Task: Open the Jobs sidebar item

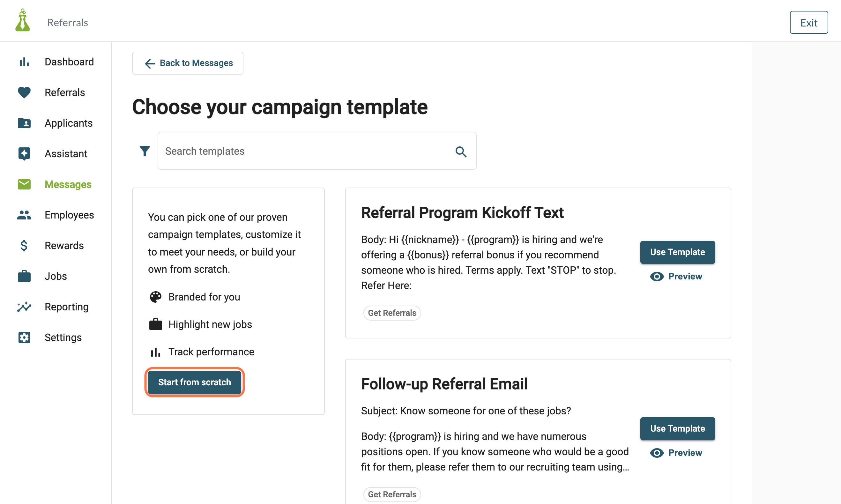Action: click(x=56, y=276)
